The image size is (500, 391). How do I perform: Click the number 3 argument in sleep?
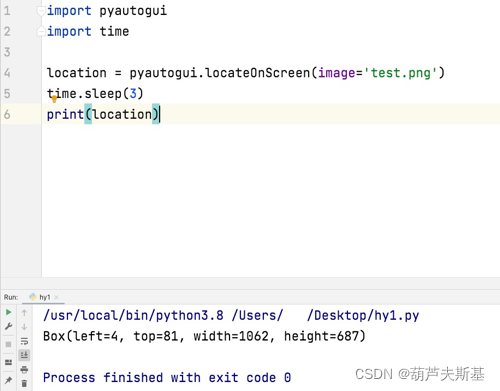(x=133, y=93)
